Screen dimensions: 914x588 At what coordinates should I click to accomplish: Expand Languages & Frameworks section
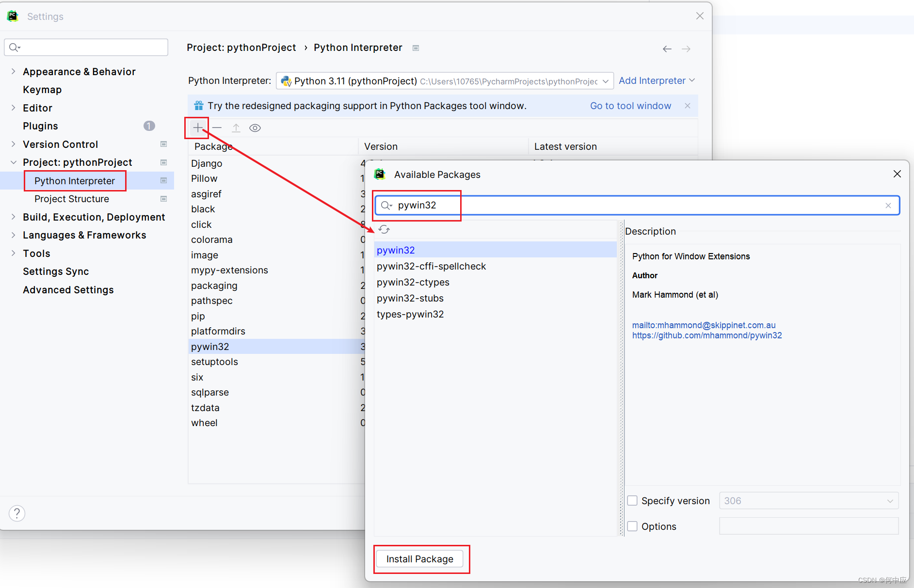pyautogui.click(x=14, y=235)
